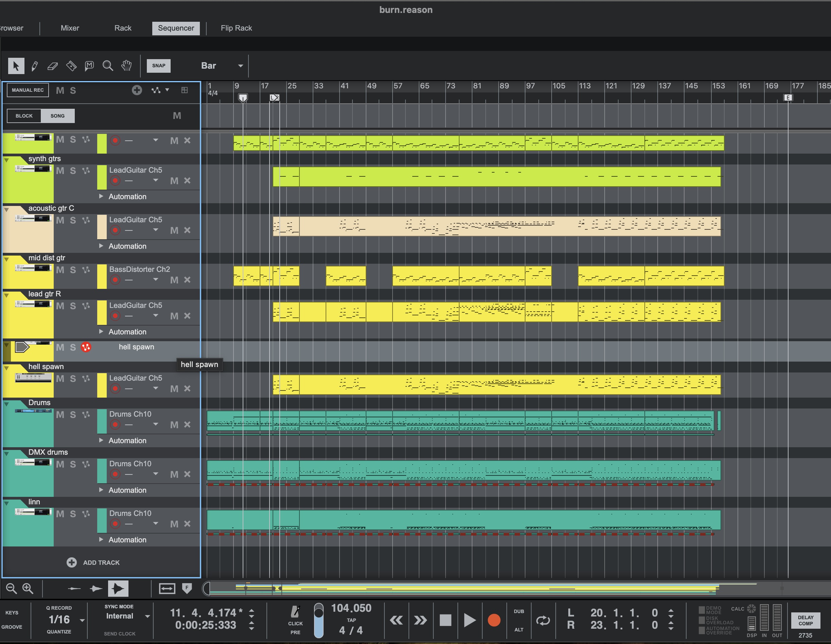Switch to SONG view mode
This screenshot has width=831, height=644.
[57, 116]
